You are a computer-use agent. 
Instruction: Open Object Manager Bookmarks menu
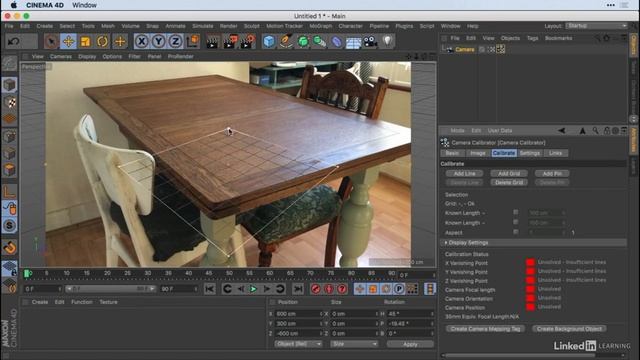[558, 38]
